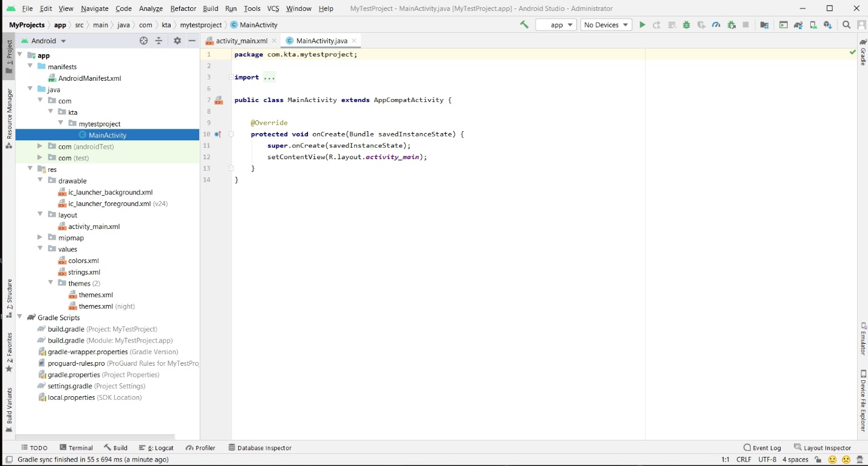Open the app run configuration dropdown

pyautogui.click(x=556, y=25)
